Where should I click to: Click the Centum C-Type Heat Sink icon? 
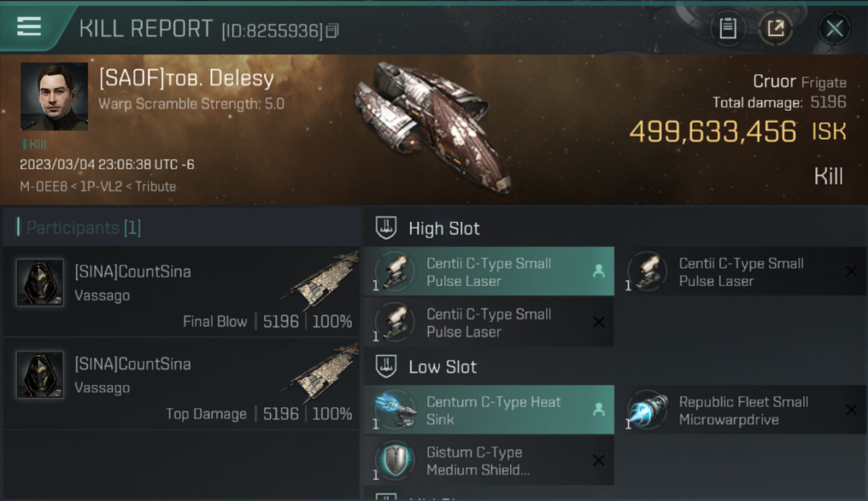(395, 410)
